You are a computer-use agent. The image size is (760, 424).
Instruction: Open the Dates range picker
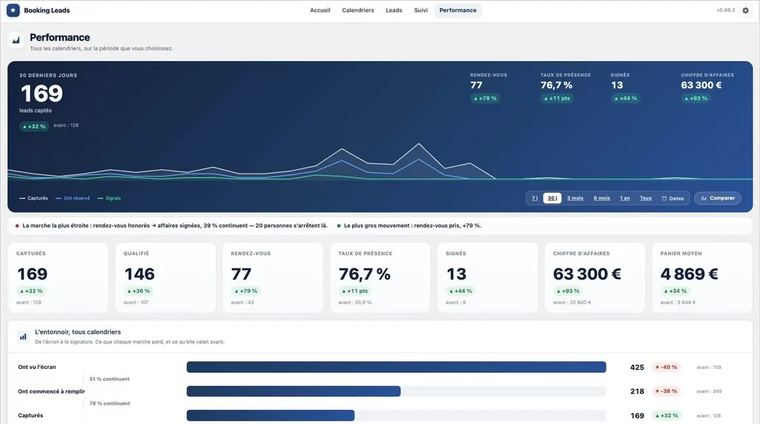point(673,198)
